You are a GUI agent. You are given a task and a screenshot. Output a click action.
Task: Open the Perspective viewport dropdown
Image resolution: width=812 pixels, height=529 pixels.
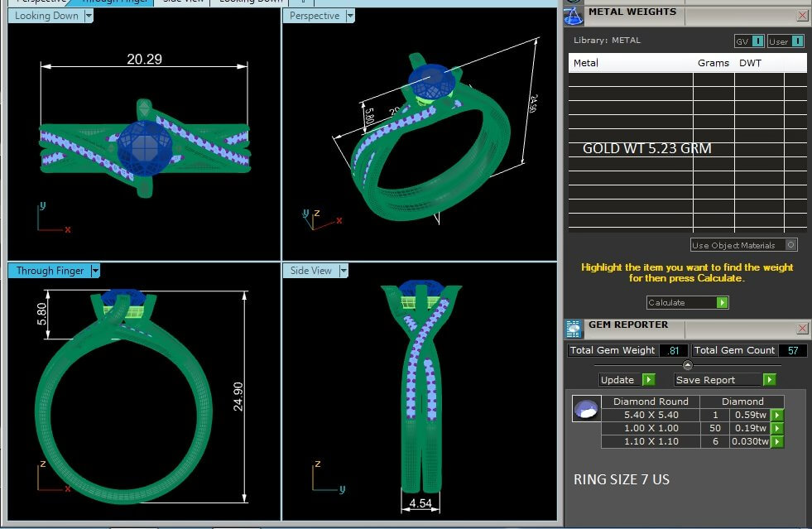(x=350, y=16)
